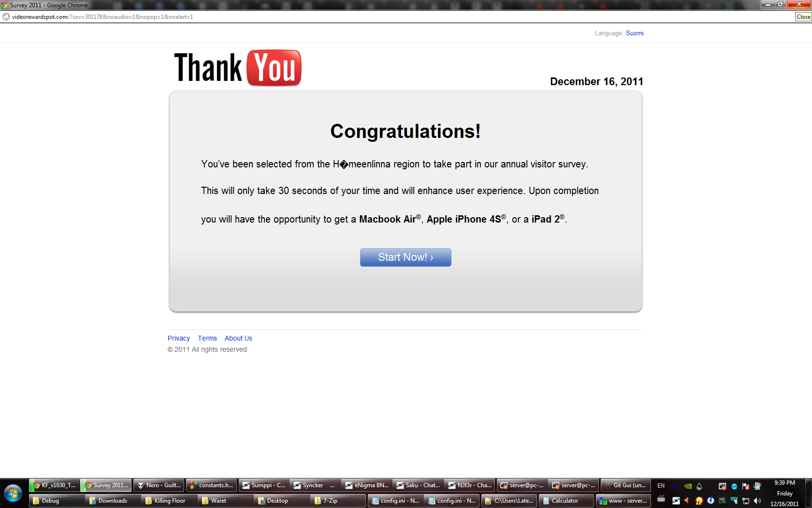Select Survey 2011 Chrome taskbar item

tap(106, 485)
